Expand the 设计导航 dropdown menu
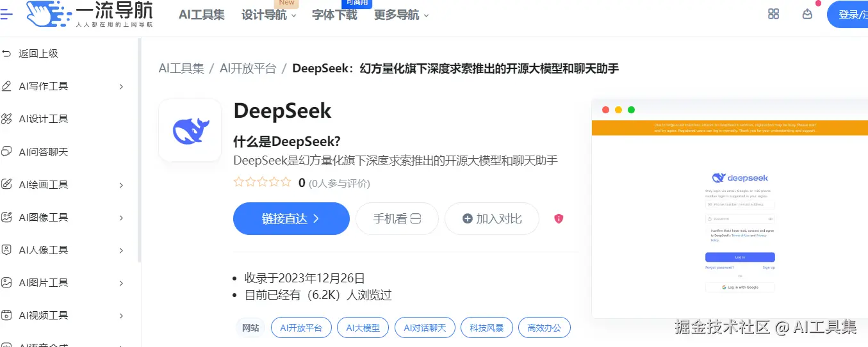868x347 pixels. (269, 15)
